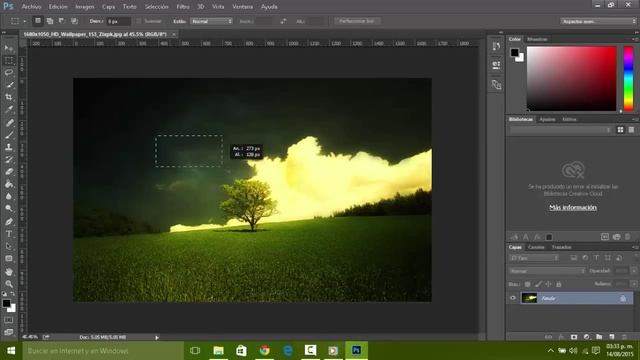Screen dimensions: 640x360
Task: Select the Hand tool
Action: (x=9, y=272)
